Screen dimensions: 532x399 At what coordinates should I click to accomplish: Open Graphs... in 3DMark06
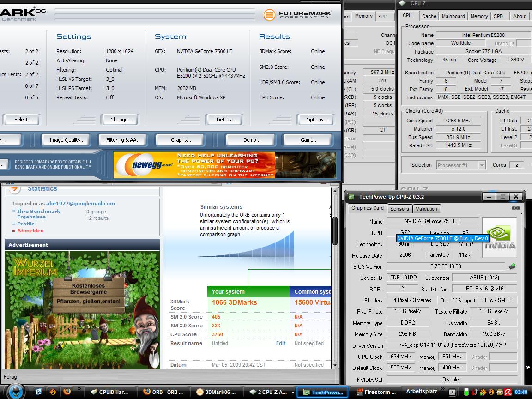[x=180, y=140]
